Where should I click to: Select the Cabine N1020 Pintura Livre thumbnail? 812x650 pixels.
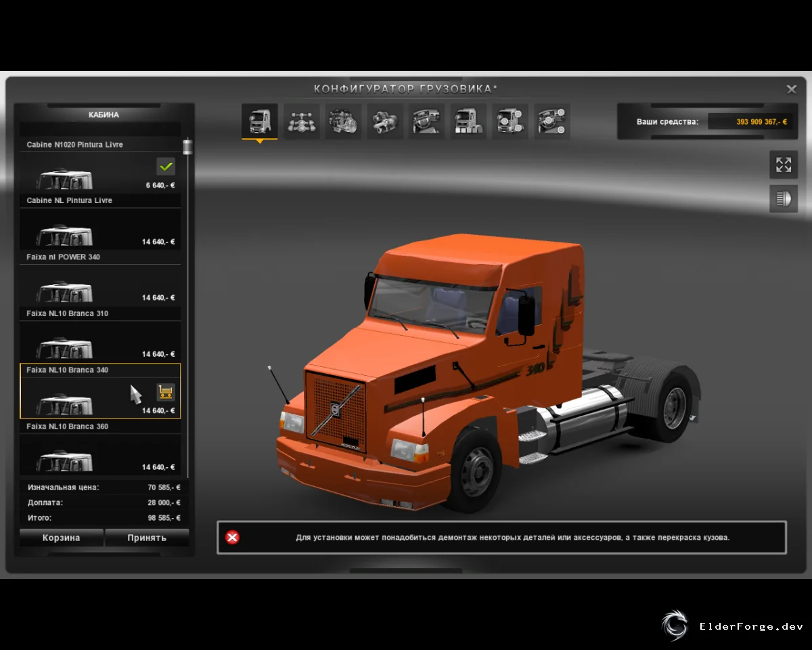click(65, 179)
